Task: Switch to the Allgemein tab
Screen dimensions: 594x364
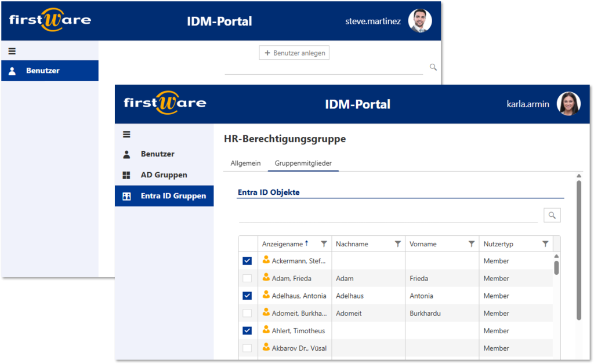Action: [x=245, y=163]
